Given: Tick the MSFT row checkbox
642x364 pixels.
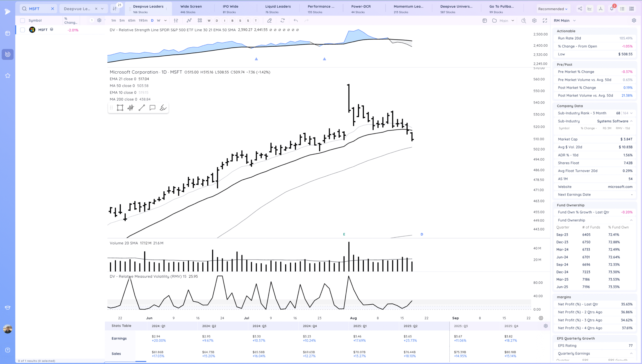Looking at the screenshot, I should tap(23, 30).
